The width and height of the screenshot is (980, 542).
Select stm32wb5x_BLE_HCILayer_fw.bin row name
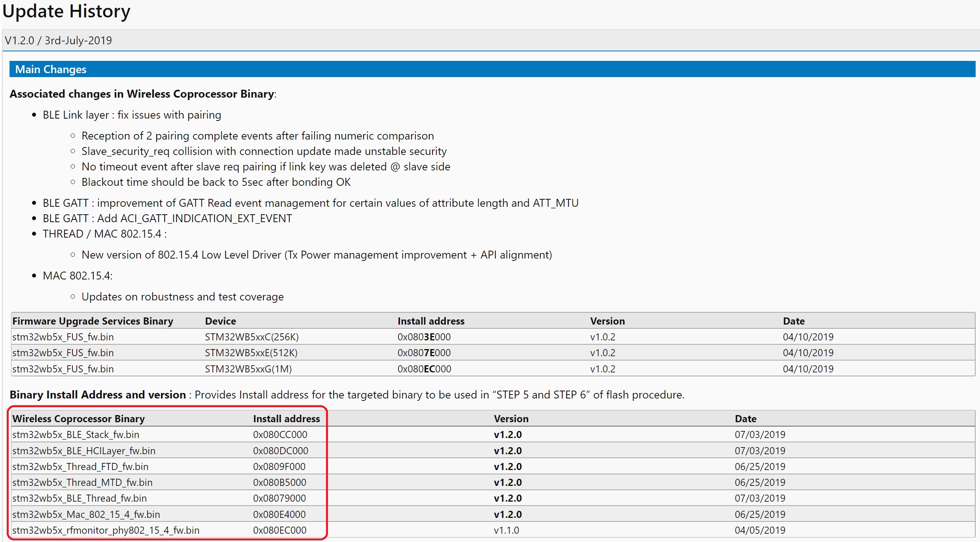(x=84, y=451)
